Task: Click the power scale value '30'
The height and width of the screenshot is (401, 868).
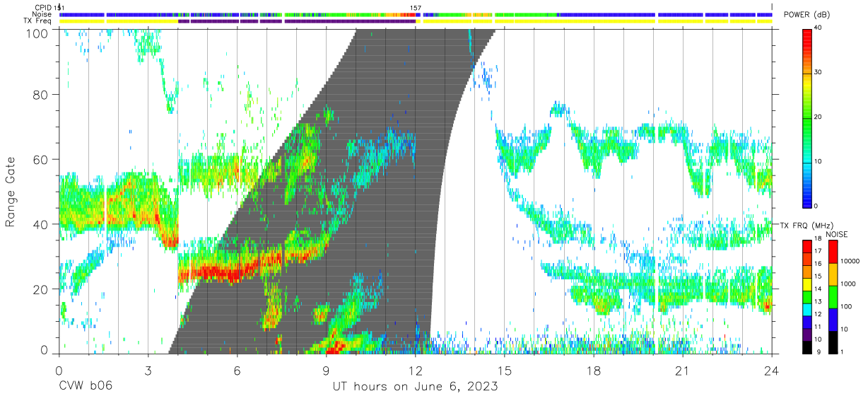Action: (x=819, y=73)
